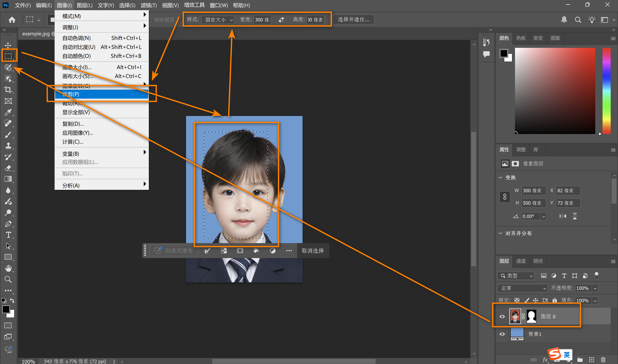The image size is (618, 364).
Task: Select the Move tool
Action: coord(8,45)
